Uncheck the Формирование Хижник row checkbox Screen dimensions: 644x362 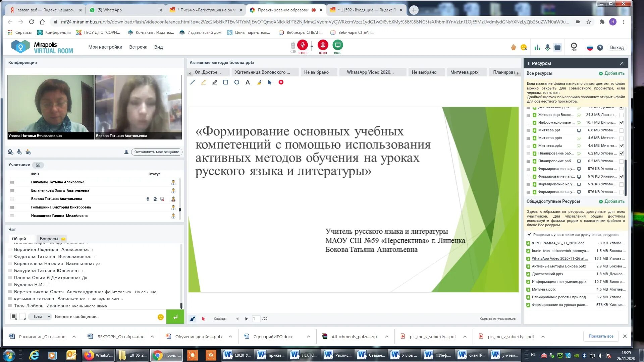[622, 176]
